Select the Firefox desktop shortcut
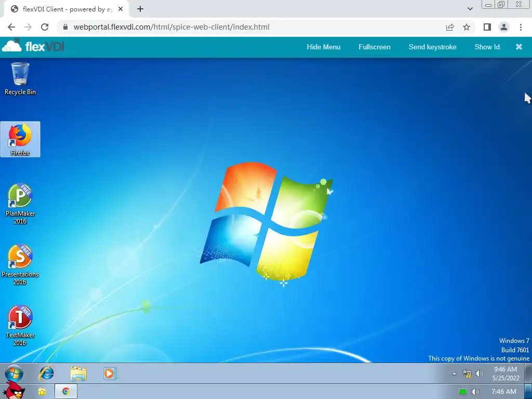The height and width of the screenshot is (399, 532). pyautogui.click(x=20, y=139)
